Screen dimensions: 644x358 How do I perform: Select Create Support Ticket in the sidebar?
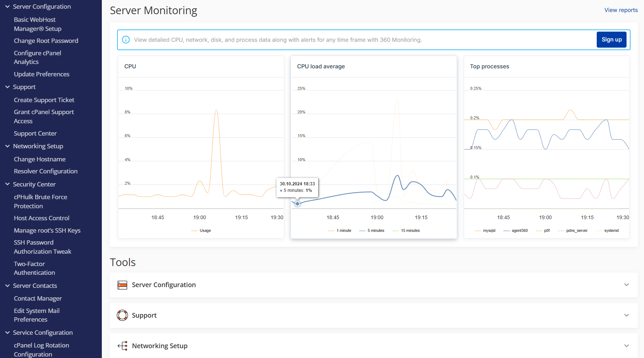(44, 100)
